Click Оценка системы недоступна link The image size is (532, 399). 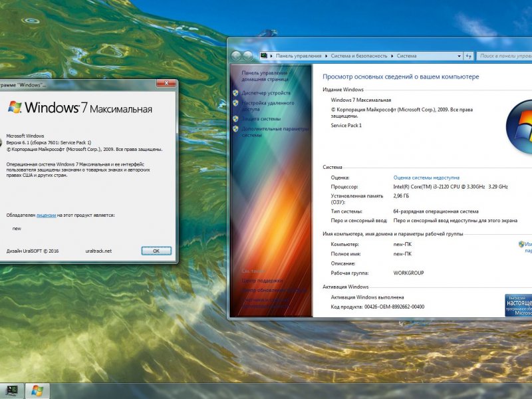pos(426,178)
